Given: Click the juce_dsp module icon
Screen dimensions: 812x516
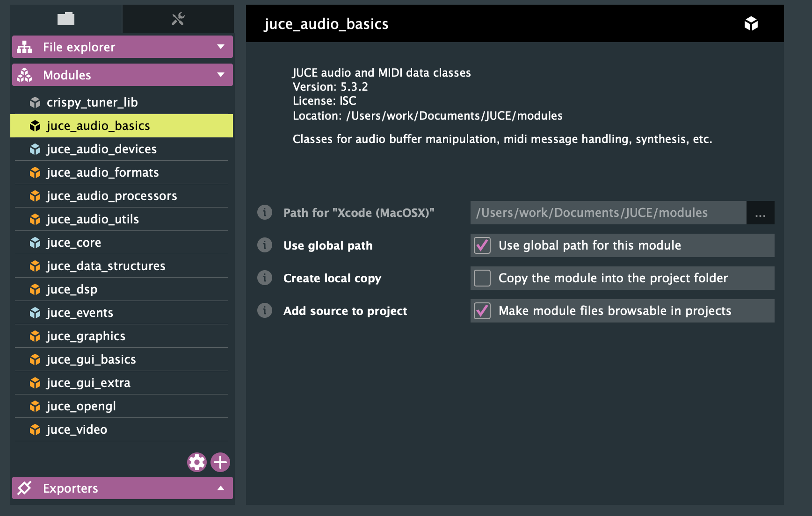Looking at the screenshot, I should tap(35, 289).
